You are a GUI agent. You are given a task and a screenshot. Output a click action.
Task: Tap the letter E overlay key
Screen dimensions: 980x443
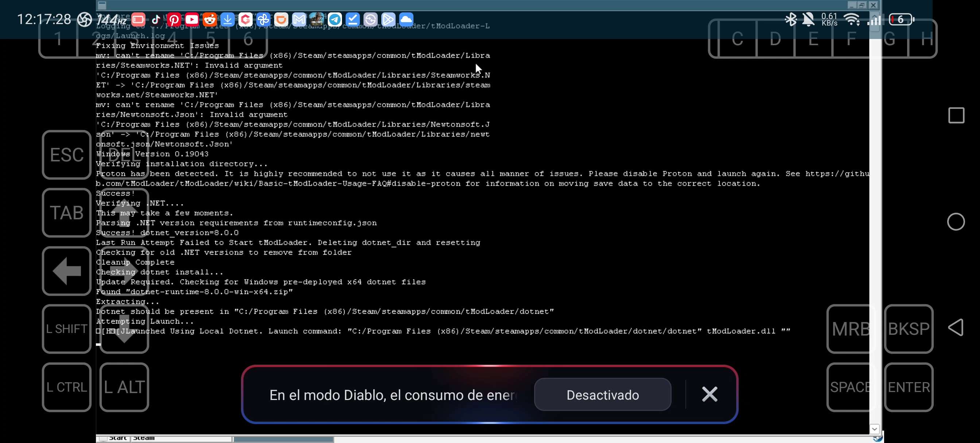coord(813,39)
